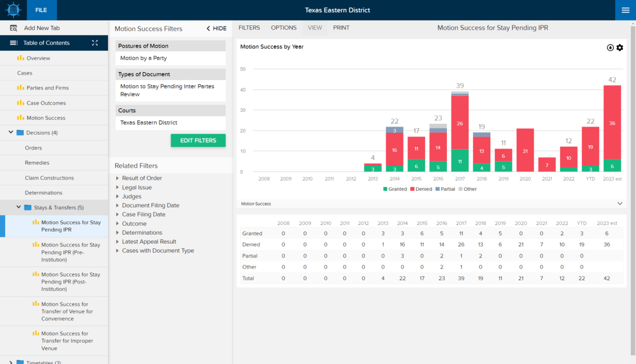Viewport: 636px width, 364px height.
Task: Click the Other gray legend swatch
Action: click(461, 189)
